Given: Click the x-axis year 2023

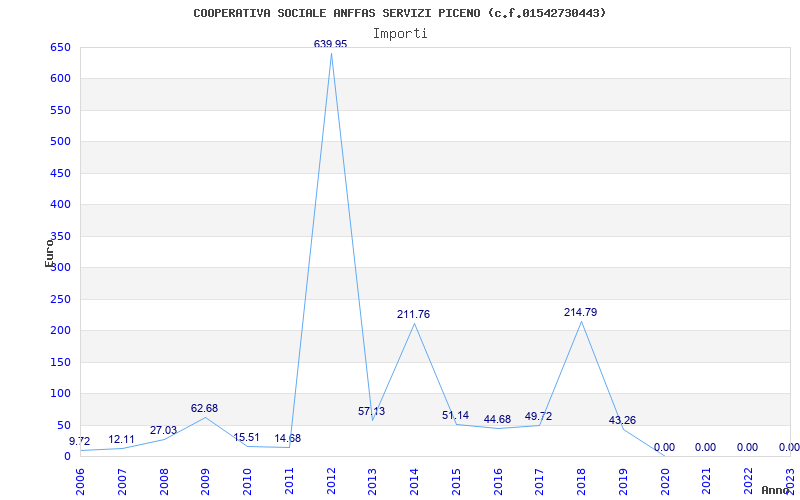Looking at the screenshot, I should (790, 481).
